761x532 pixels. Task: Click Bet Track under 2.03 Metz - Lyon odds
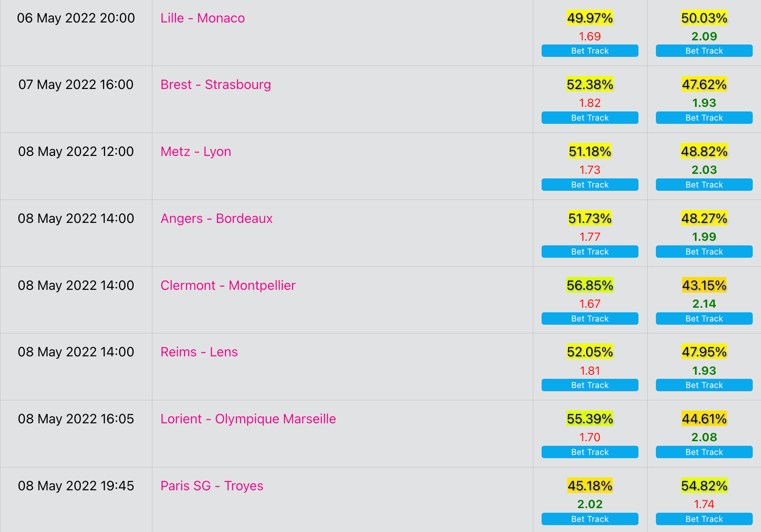[704, 185]
